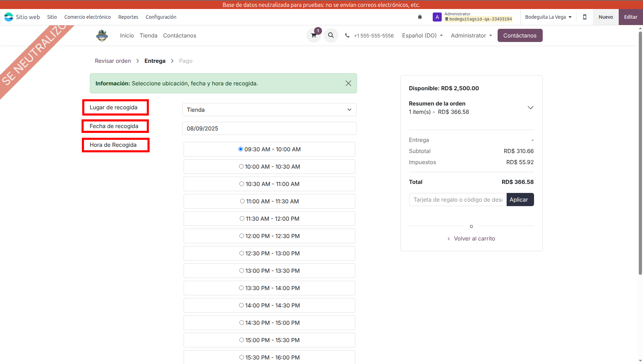Click the pickup date field

coord(269,128)
